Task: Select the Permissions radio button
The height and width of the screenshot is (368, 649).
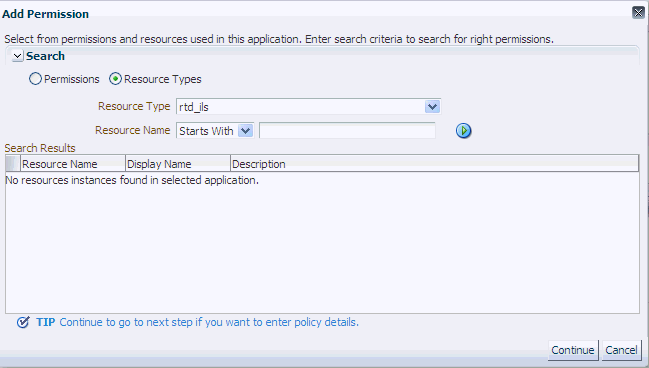Action: coord(35,79)
